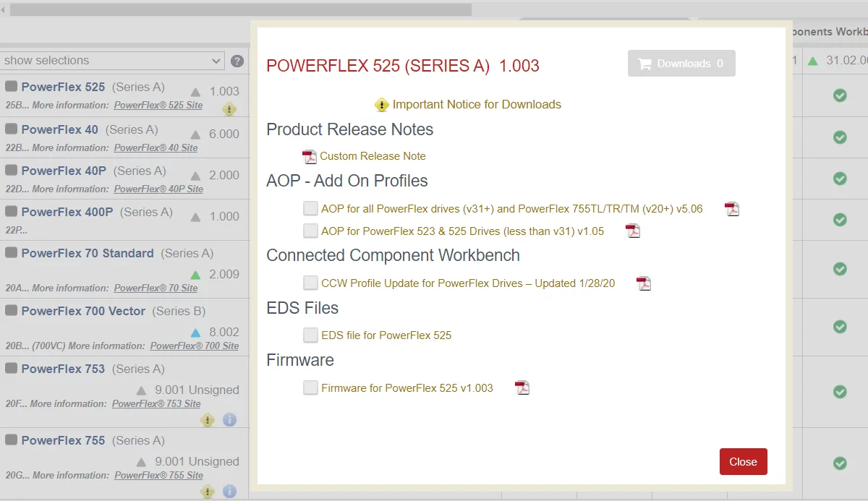Open PowerFlex® 700 Site link
Viewport: 868px width, 501px height.
click(195, 346)
